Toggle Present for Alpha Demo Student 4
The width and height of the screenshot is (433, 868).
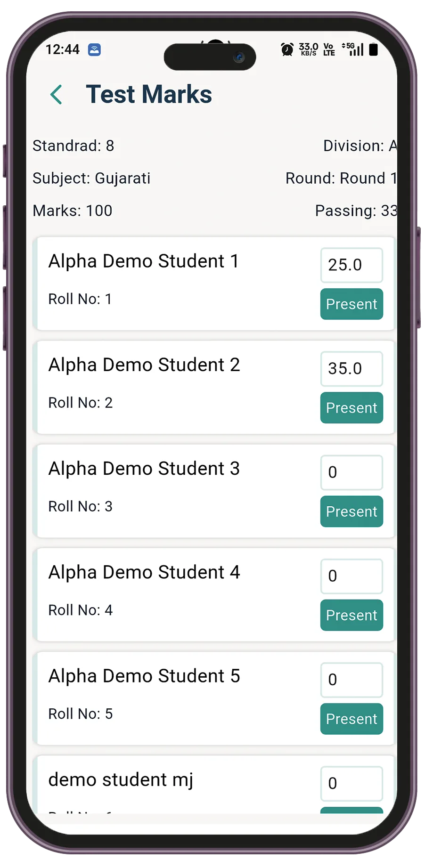351,615
